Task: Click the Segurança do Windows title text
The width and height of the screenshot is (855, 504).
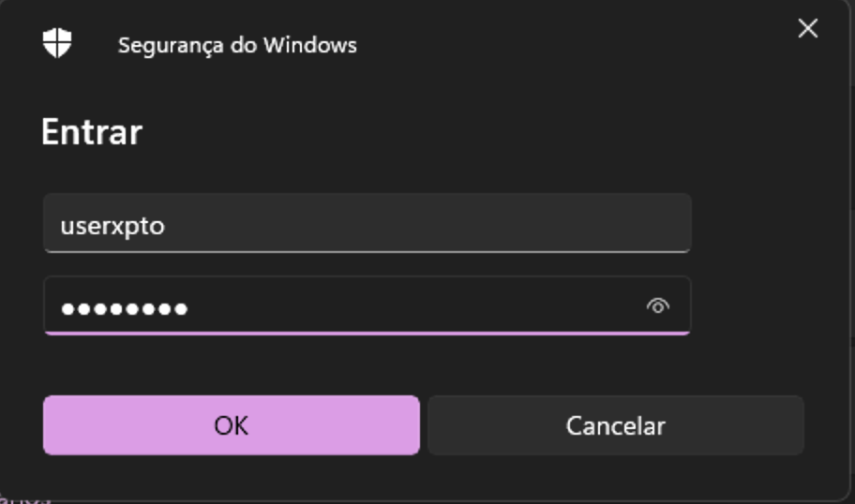Action: (237, 44)
